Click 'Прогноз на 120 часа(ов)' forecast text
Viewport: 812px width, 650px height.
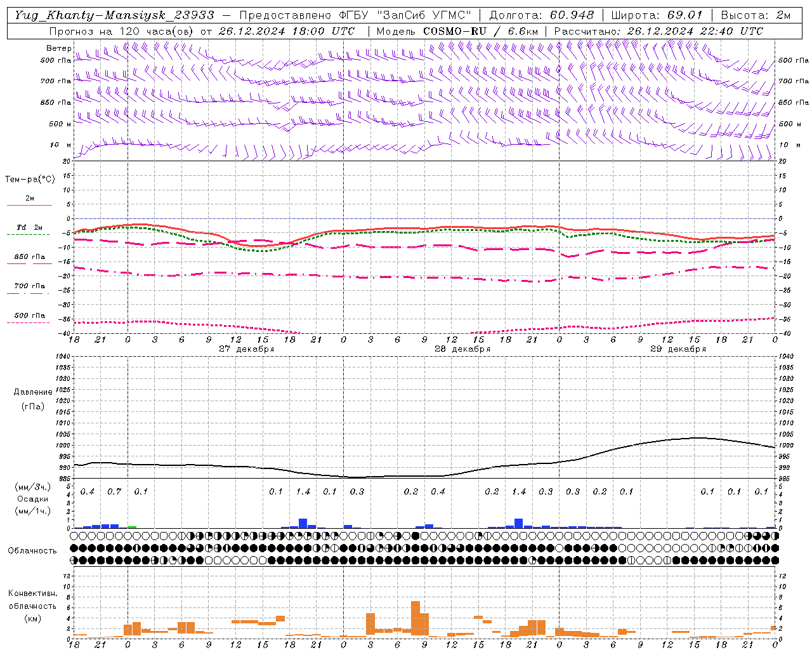(122, 31)
